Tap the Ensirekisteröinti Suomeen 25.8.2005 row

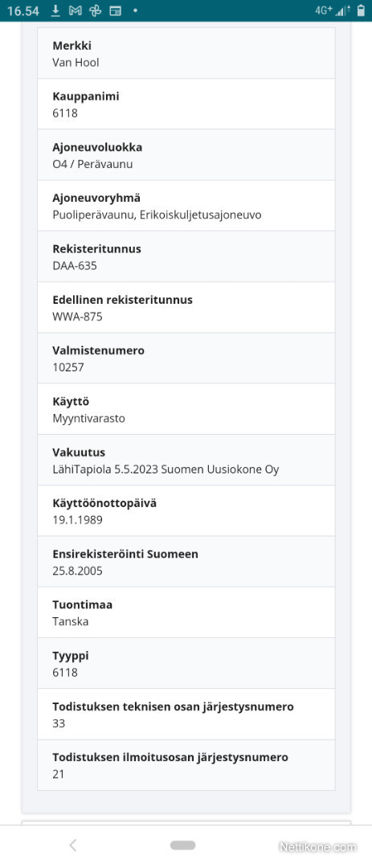[x=186, y=562]
